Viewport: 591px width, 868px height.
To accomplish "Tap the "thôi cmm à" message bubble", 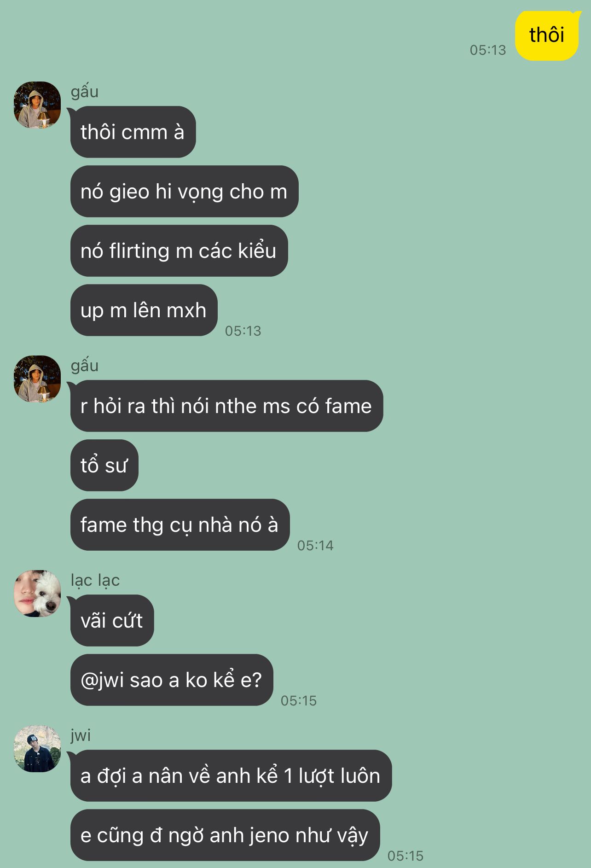I will pos(133,132).
